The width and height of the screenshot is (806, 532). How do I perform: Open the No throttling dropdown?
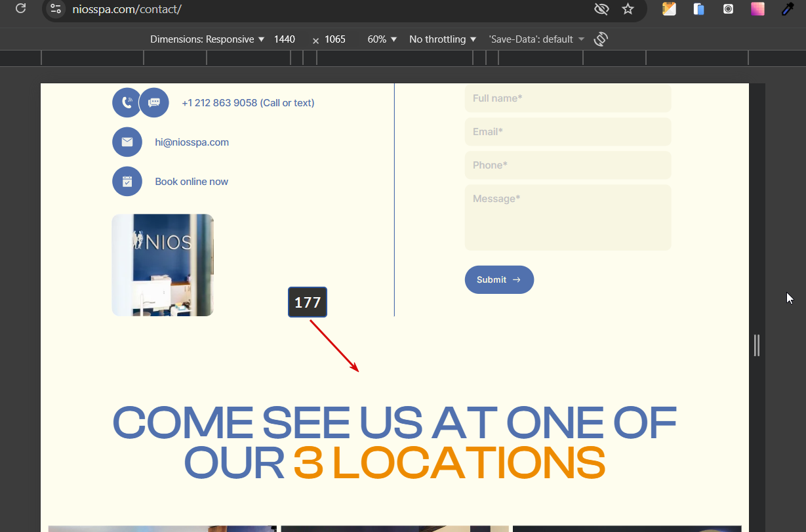[443, 39]
